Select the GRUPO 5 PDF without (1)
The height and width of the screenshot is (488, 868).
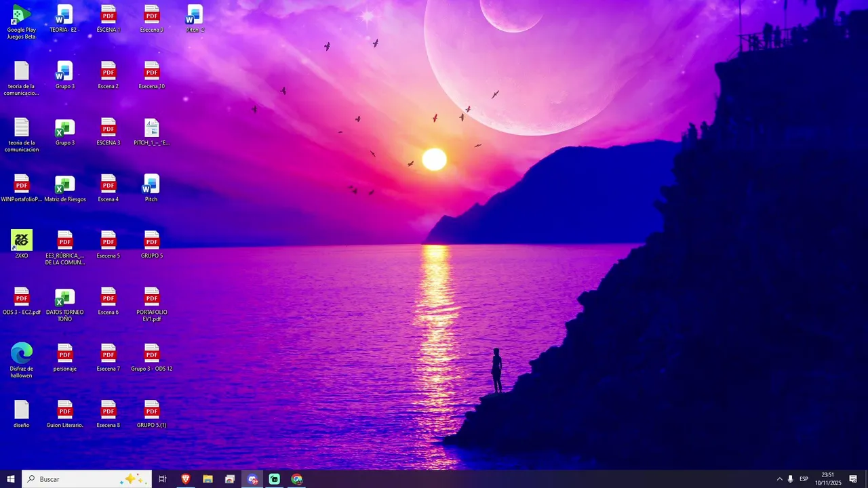152,245
